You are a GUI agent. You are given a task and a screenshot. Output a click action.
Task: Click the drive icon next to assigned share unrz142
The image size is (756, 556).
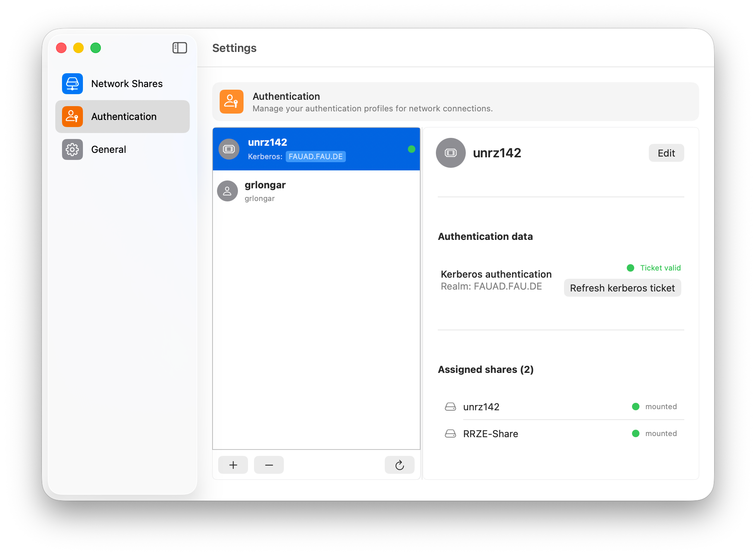[450, 407]
